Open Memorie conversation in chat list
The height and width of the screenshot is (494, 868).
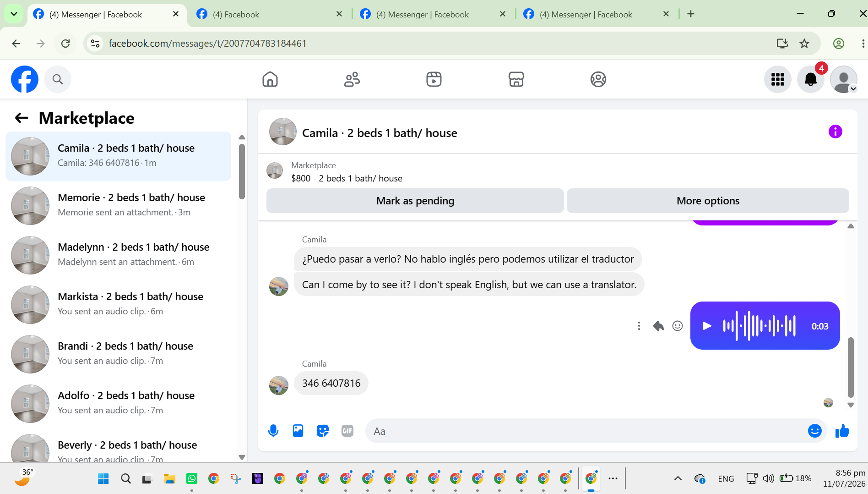(118, 206)
